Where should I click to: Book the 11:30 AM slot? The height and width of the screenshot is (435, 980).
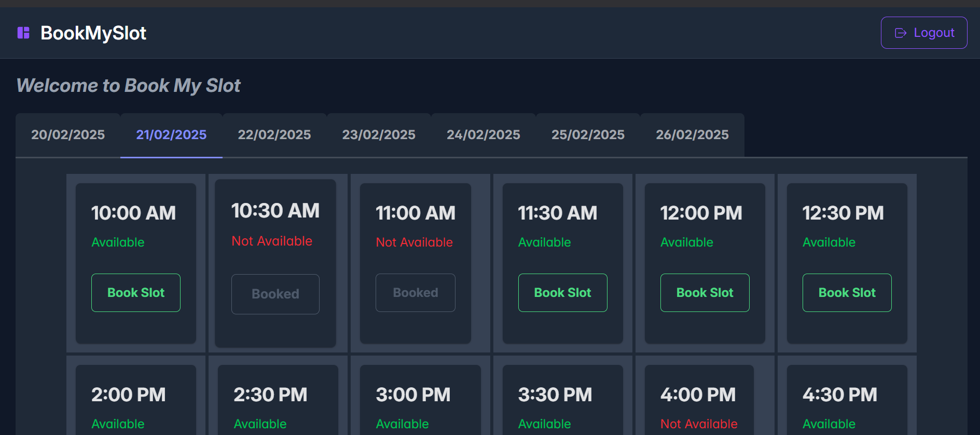pyautogui.click(x=563, y=293)
